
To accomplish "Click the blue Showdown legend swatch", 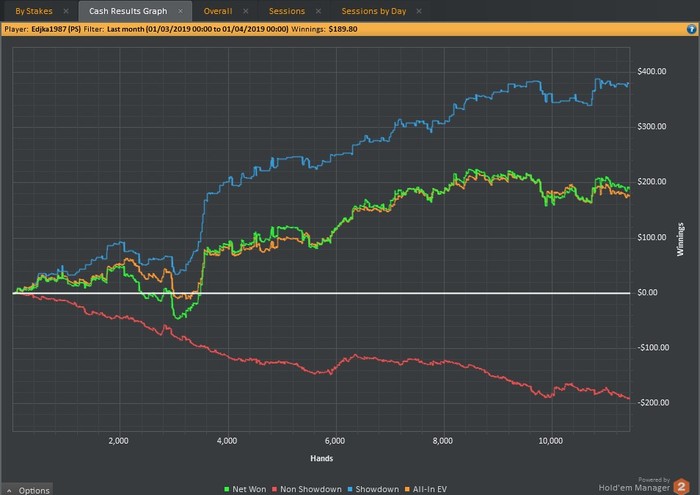I will (x=350, y=489).
